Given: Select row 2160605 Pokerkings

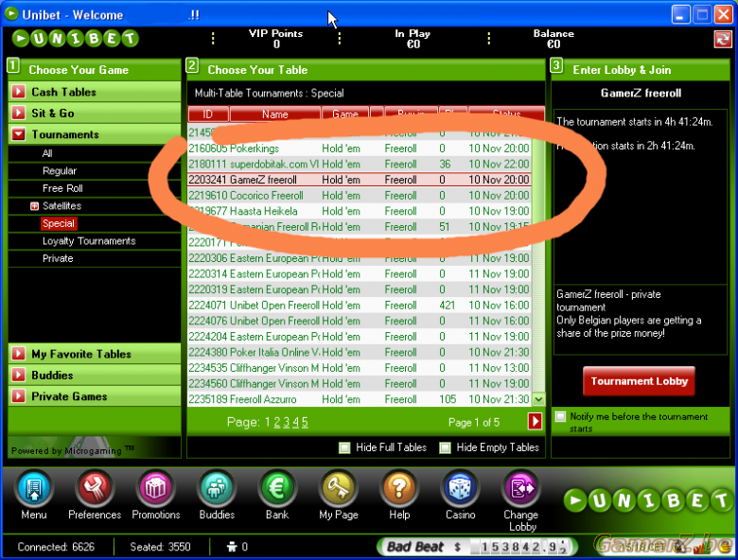Looking at the screenshot, I should pos(360,149).
